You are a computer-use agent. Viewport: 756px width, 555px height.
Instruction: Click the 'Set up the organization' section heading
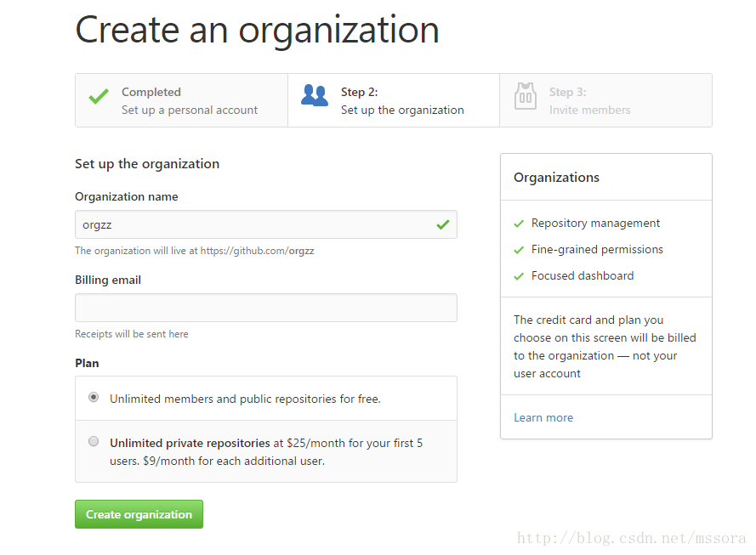coord(147,164)
